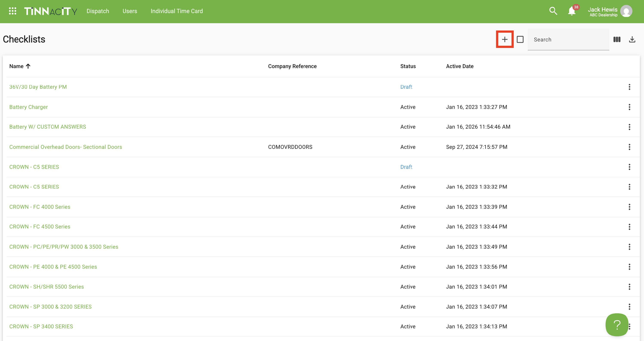The height and width of the screenshot is (341, 644).
Task: Open the global search magnifier icon
Action: point(553,11)
